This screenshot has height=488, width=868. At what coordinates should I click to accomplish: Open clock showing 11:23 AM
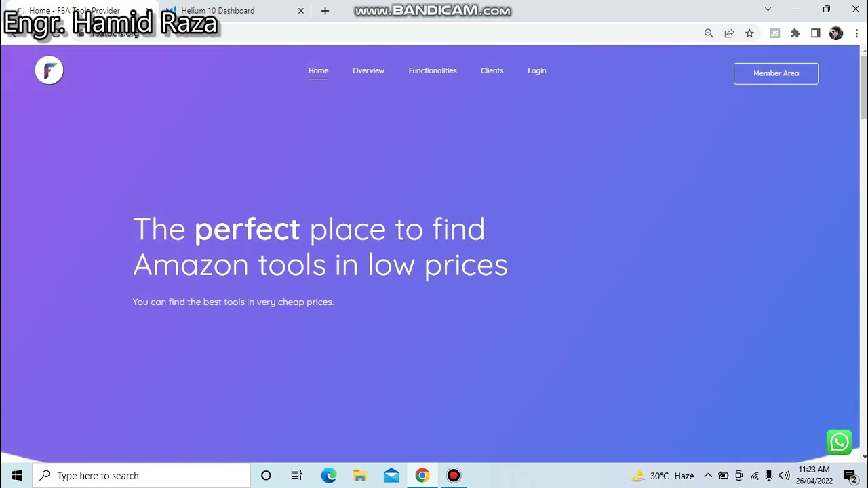click(x=814, y=475)
